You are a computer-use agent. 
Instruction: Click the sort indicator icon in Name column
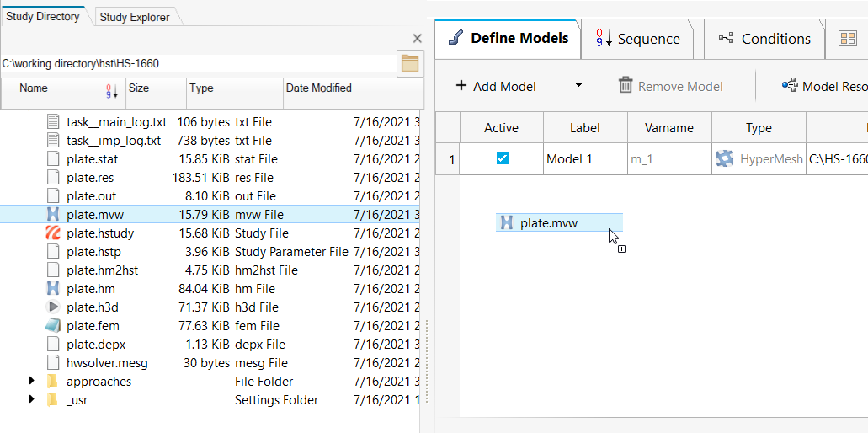click(111, 89)
